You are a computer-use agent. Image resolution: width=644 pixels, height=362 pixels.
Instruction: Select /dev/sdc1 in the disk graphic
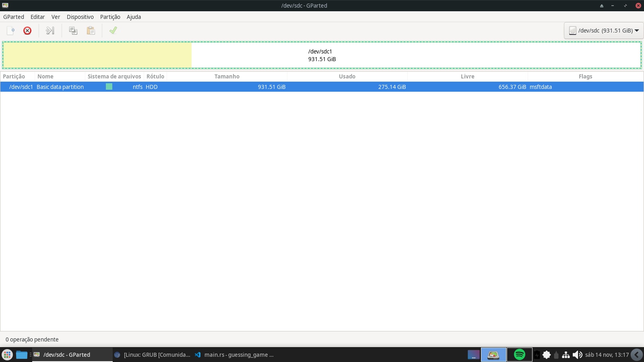322,55
